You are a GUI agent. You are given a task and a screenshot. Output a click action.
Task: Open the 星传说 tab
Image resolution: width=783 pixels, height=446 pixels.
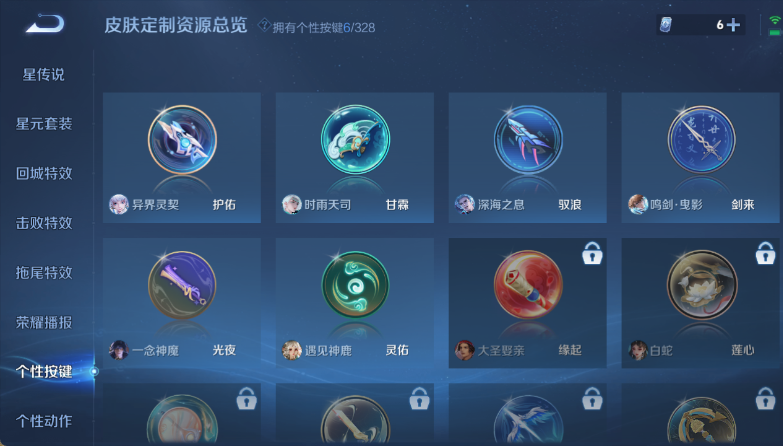[x=43, y=74]
